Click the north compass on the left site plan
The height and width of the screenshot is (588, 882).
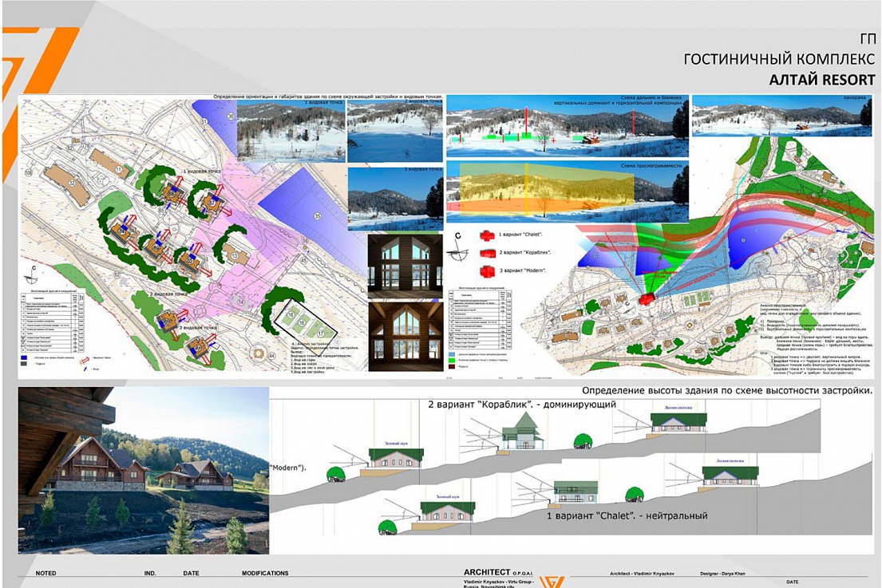32,275
